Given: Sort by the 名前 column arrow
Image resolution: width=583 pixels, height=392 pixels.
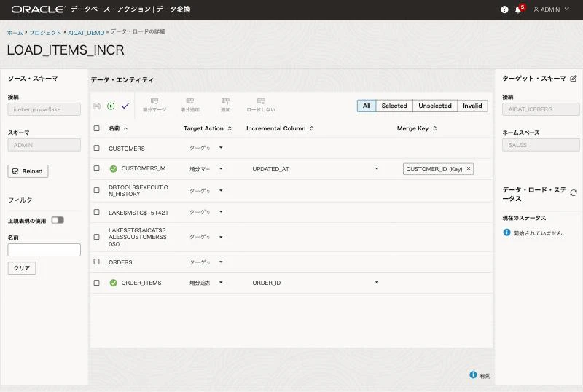Looking at the screenshot, I should tap(125, 128).
